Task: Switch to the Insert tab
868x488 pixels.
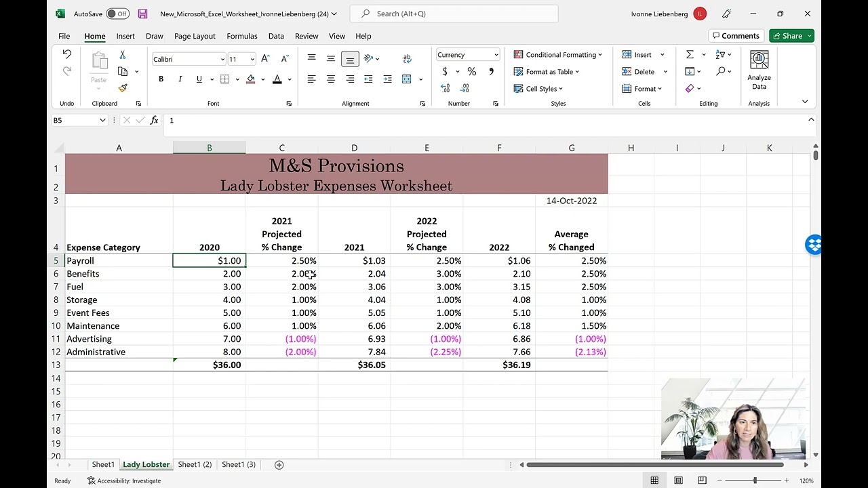Action: point(125,36)
